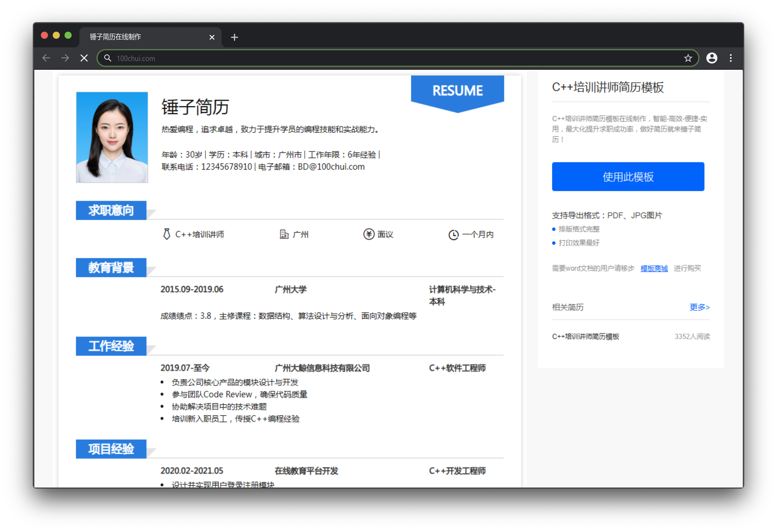Viewport: 777px width, 532px height.
Task: Click the macOS yellow minimize button
Action: click(56, 36)
